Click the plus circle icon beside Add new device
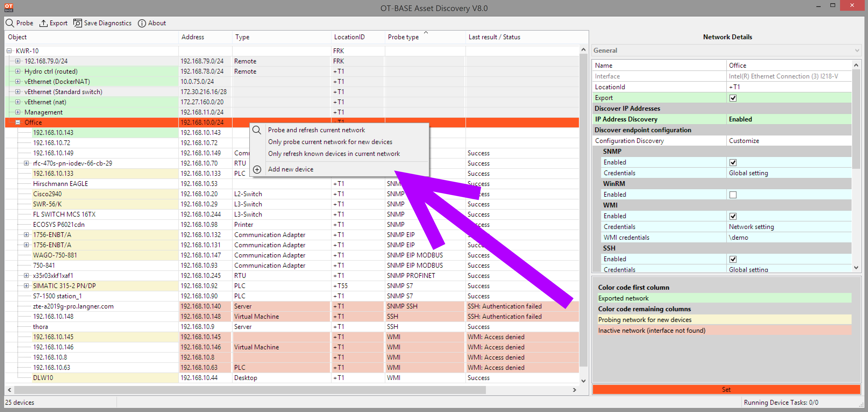868x412 pixels. point(257,169)
